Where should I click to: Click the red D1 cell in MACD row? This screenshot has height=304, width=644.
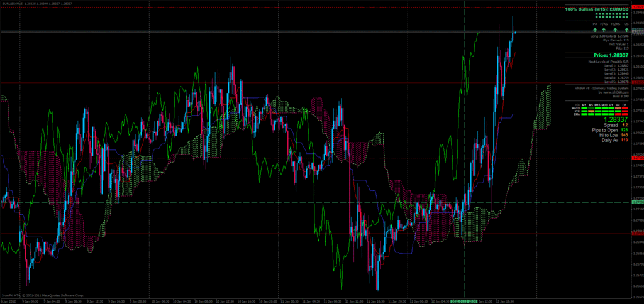(x=625, y=108)
